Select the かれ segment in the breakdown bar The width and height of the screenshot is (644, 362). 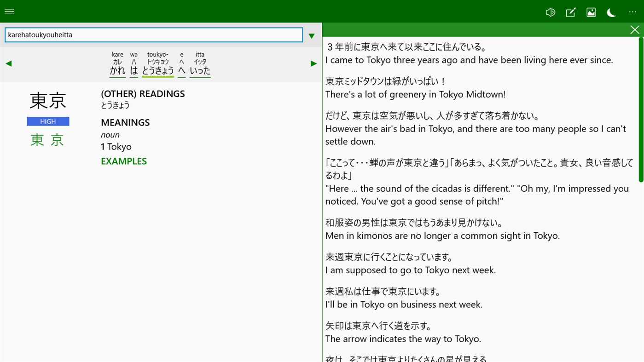pos(117,70)
